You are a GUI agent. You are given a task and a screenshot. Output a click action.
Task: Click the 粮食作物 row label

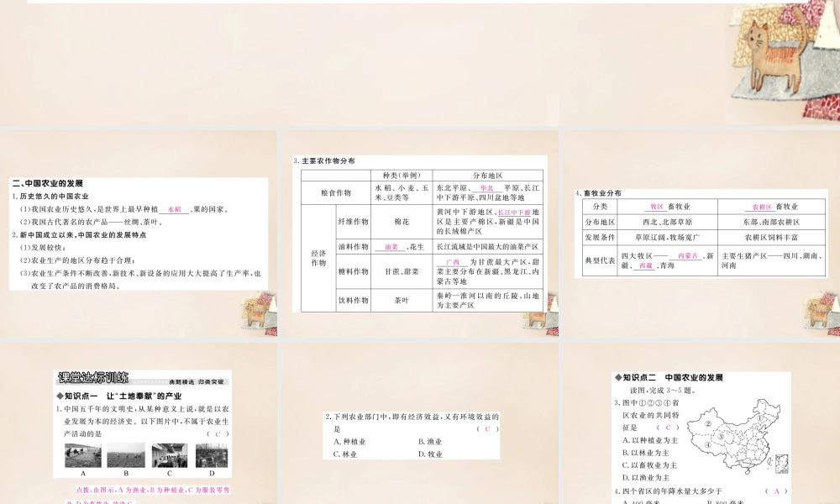point(336,193)
